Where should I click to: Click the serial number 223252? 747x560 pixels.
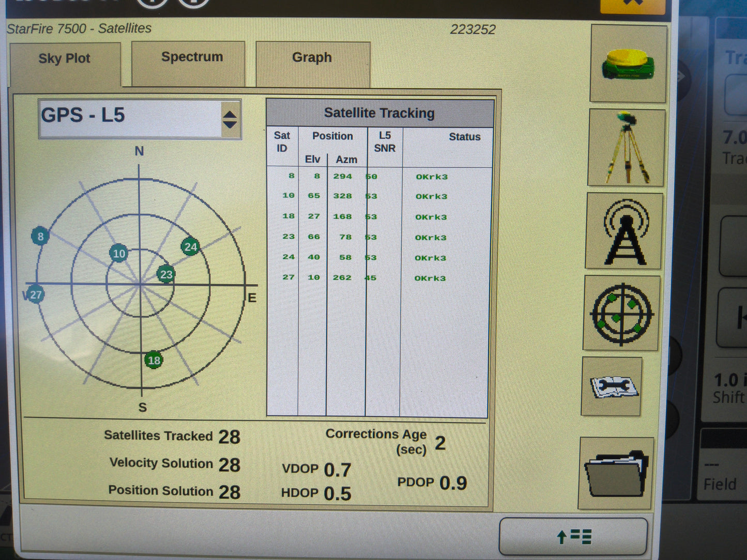[x=472, y=29]
